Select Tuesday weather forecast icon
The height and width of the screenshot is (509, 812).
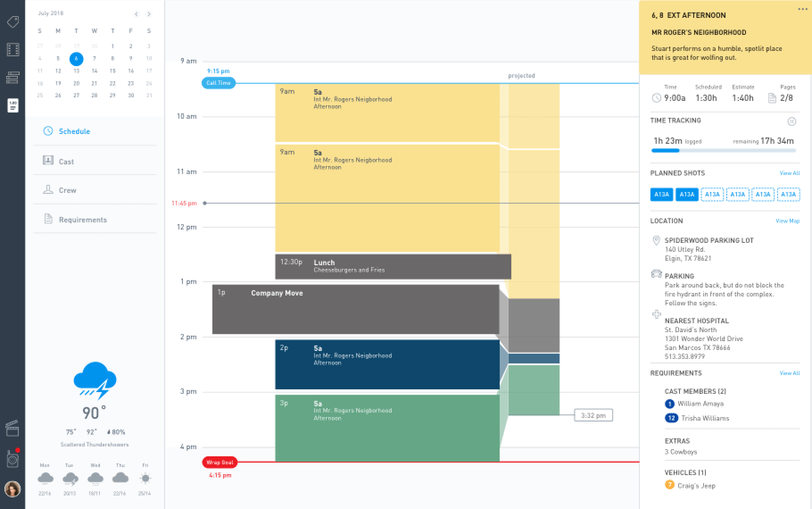point(70,479)
